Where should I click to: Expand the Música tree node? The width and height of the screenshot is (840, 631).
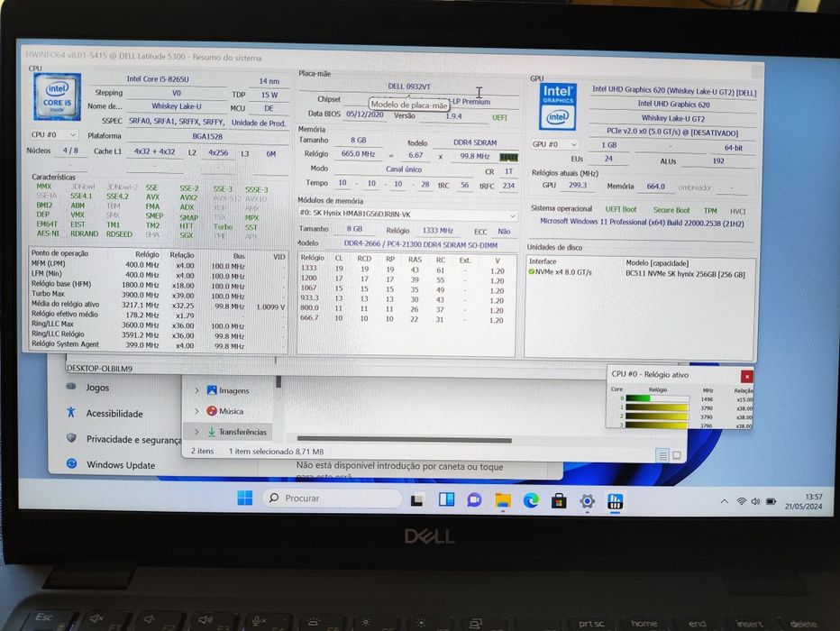pyautogui.click(x=196, y=411)
